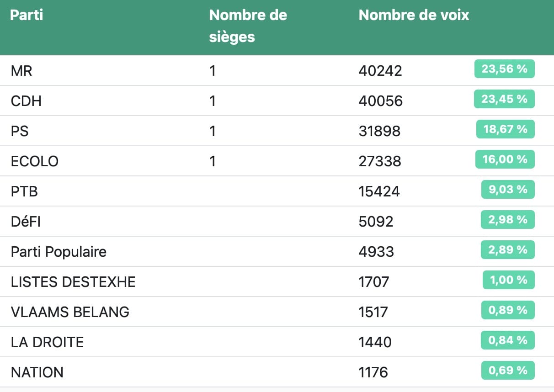Select the ECOLO party row label
This screenshot has height=392, width=554.
35,161
